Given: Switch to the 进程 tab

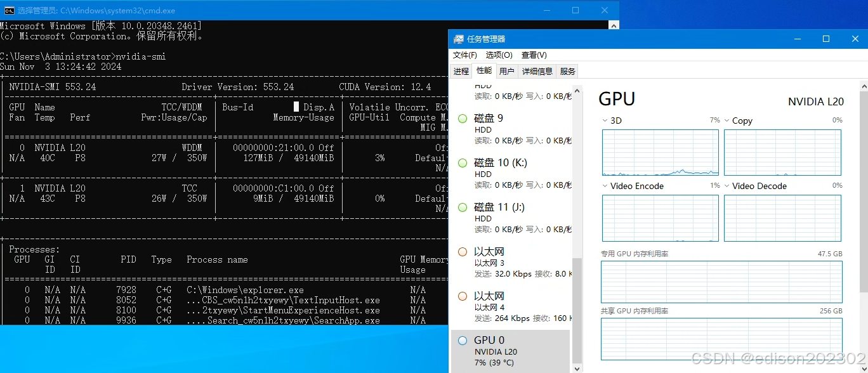Looking at the screenshot, I should pyautogui.click(x=461, y=71).
